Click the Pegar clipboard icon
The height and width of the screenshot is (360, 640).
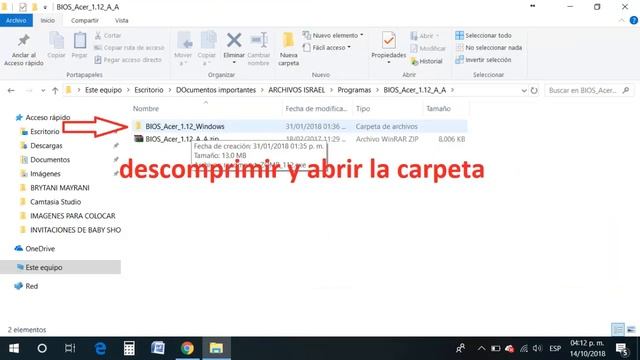click(x=80, y=40)
